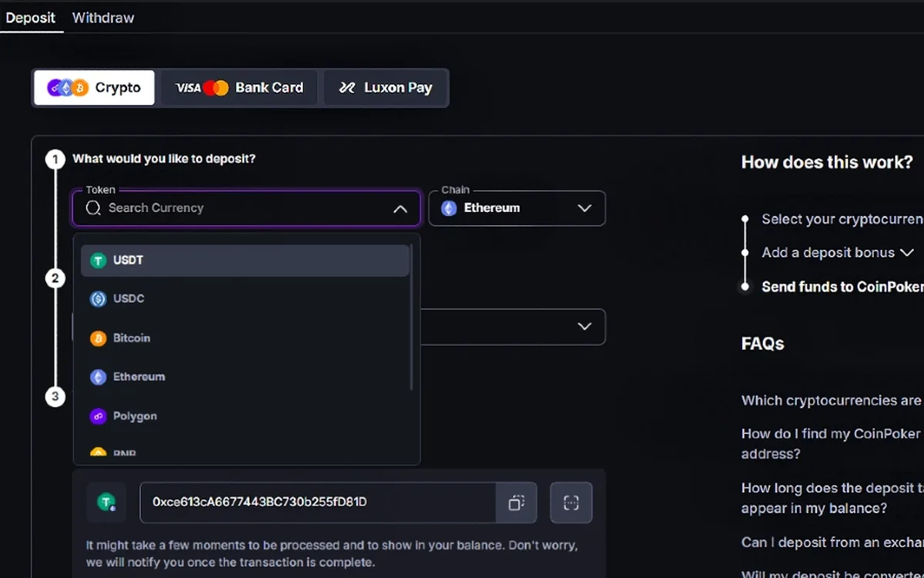Select the Luxon Pay payment method
This screenshot has height=578, width=924.
pos(385,88)
